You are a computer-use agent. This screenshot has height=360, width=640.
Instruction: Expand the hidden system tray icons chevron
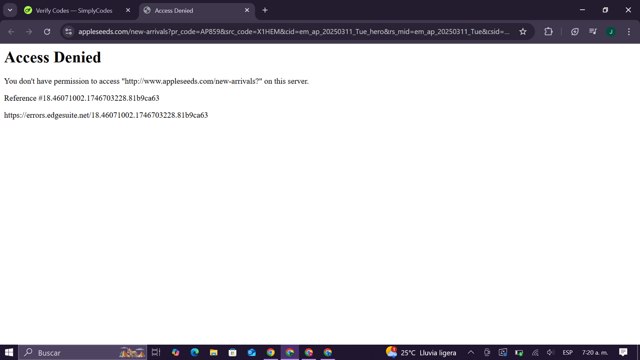click(471, 352)
